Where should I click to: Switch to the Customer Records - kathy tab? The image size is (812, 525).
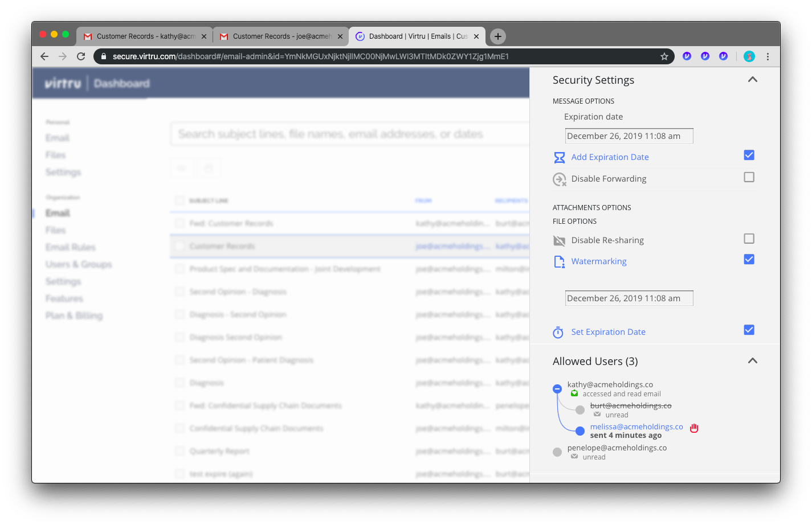click(145, 36)
